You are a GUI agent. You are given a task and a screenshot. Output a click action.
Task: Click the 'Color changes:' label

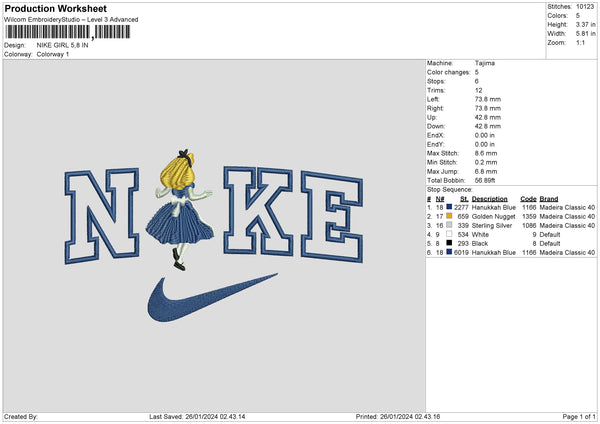coord(448,72)
